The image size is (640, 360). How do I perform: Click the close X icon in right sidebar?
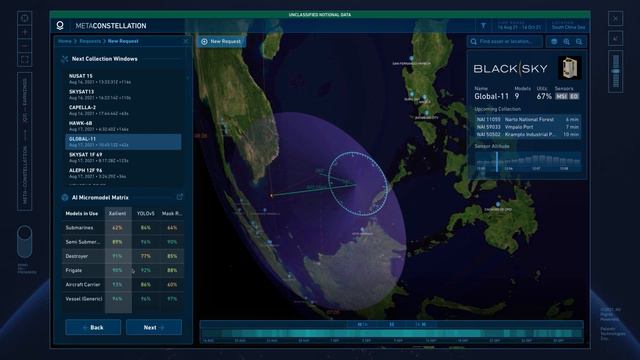coord(616,18)
